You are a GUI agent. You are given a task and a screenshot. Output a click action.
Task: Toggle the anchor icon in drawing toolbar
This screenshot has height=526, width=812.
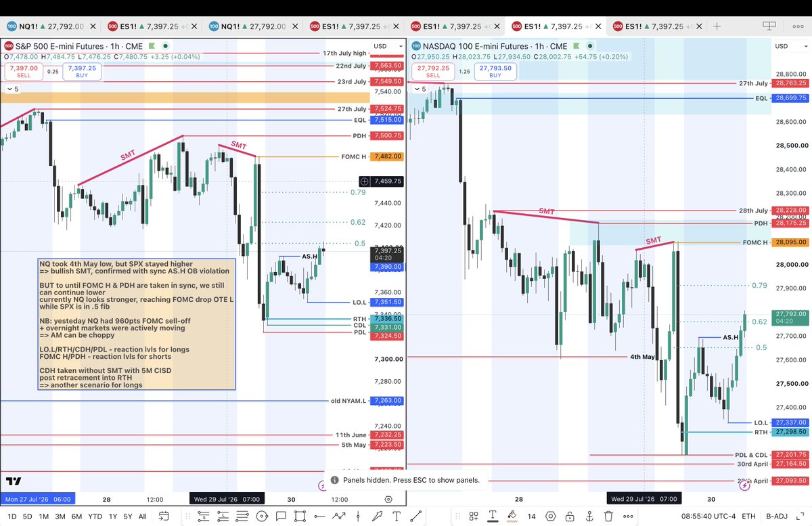click(589, 516)
